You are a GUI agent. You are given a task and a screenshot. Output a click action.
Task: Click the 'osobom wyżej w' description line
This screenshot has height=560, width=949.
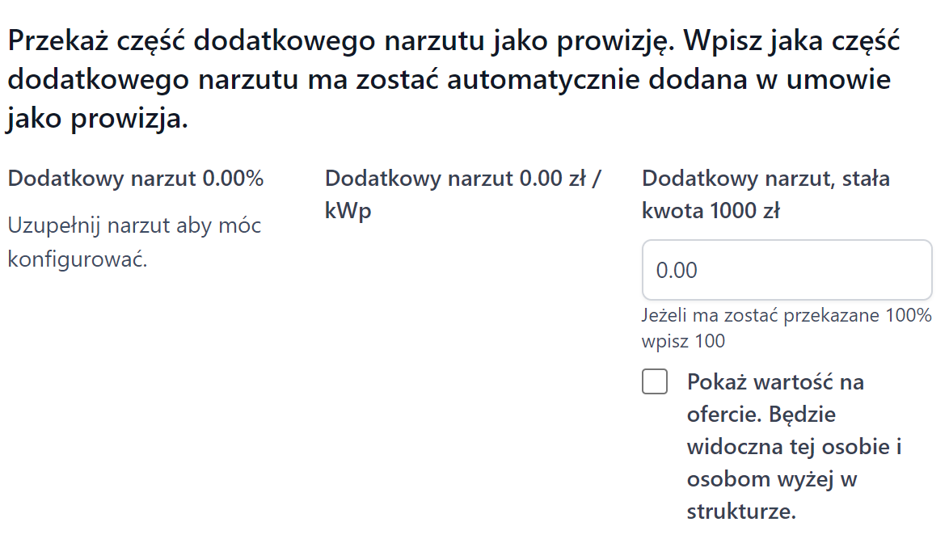point(771,479)
